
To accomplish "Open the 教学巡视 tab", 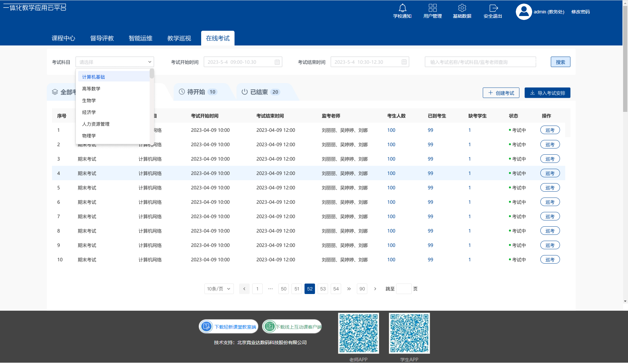I will click(179, 38).
